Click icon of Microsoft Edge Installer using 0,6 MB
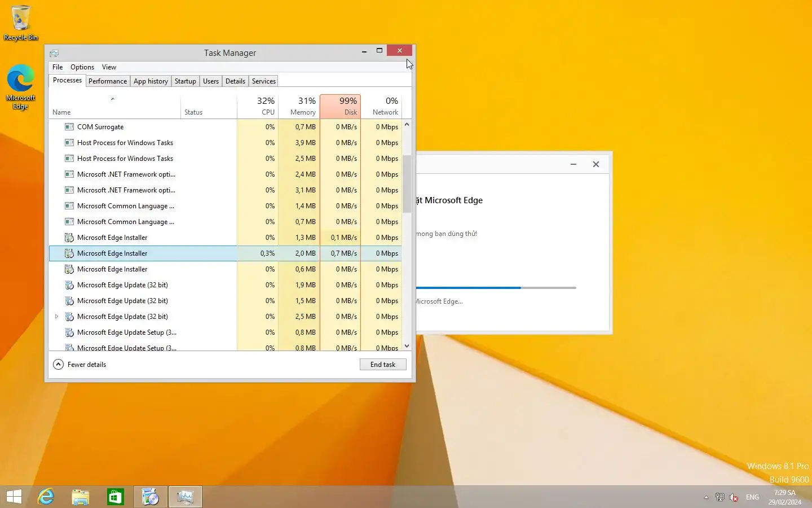This screenshot has width=812, height=508. point(69,269)
